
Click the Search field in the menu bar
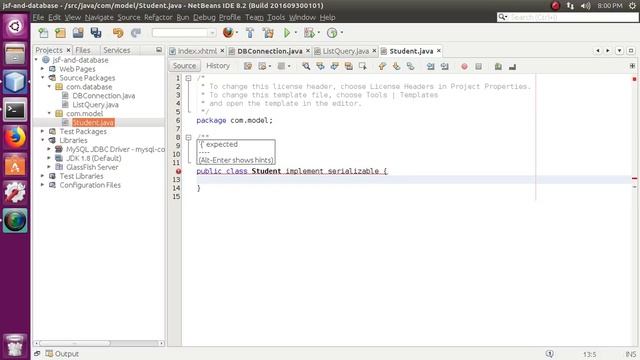point(568,17)
